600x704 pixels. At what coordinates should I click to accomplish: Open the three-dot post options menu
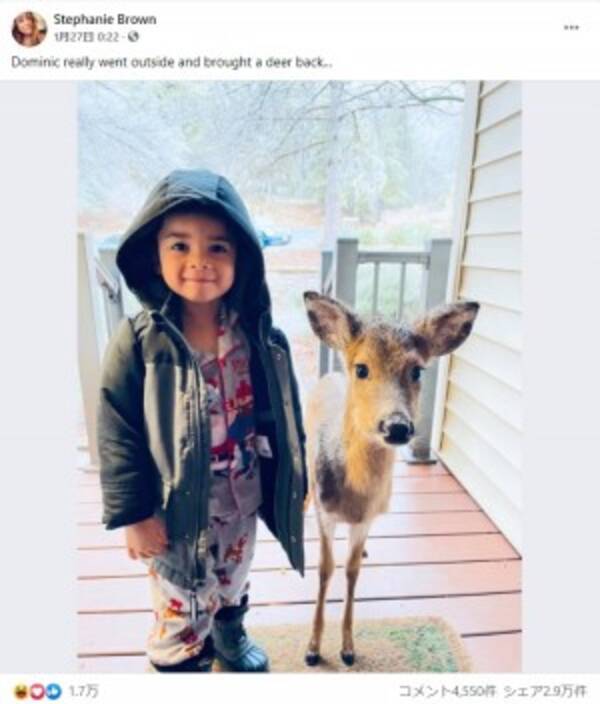(x=571, y=28)
